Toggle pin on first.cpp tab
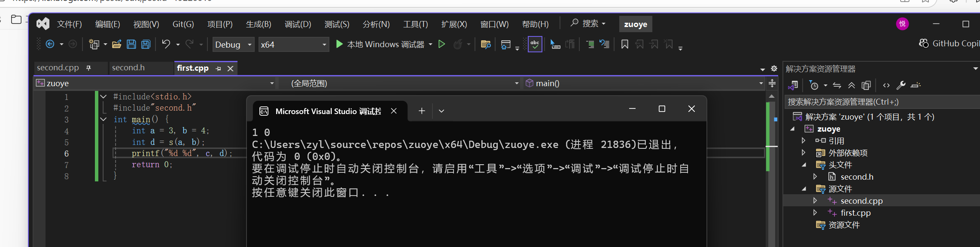 (218, 69)
